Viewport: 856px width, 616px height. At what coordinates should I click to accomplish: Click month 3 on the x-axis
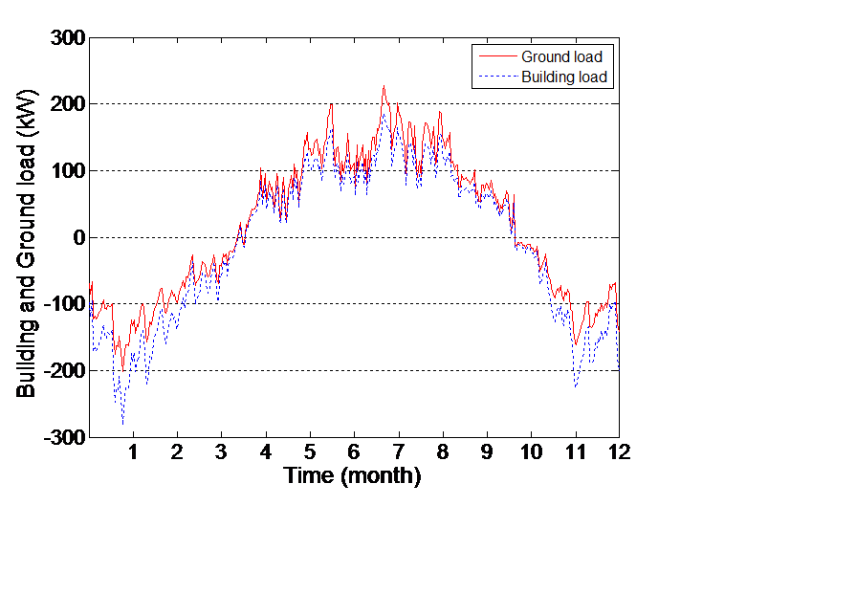[221, 452]
